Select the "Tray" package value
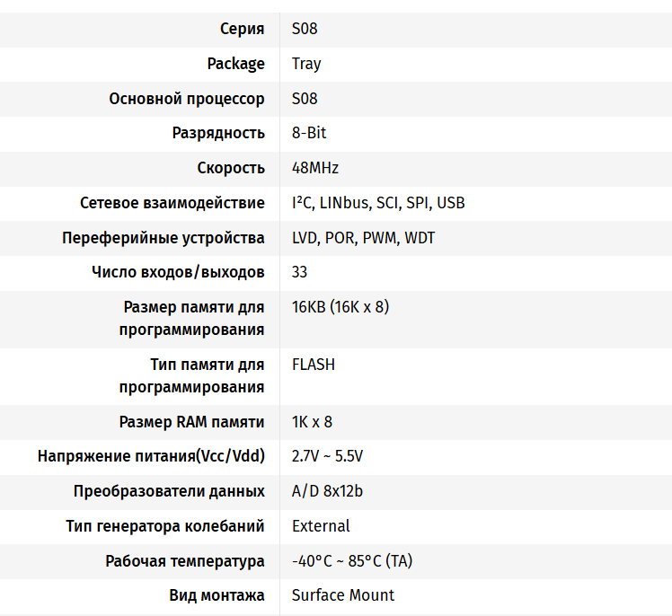672x616 pixels. (x=306, y=64)
